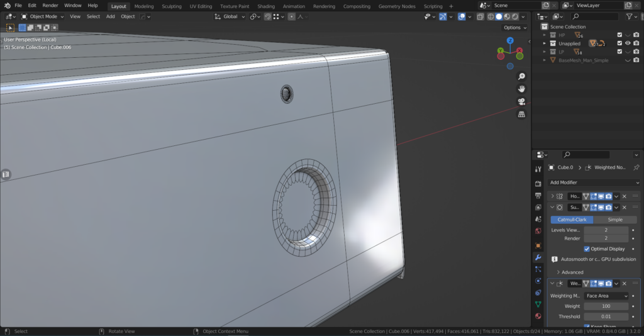Screen dimensions: 644x336
Task: Click the zoom magnifier icon in viewport
Action: (521, 76)
